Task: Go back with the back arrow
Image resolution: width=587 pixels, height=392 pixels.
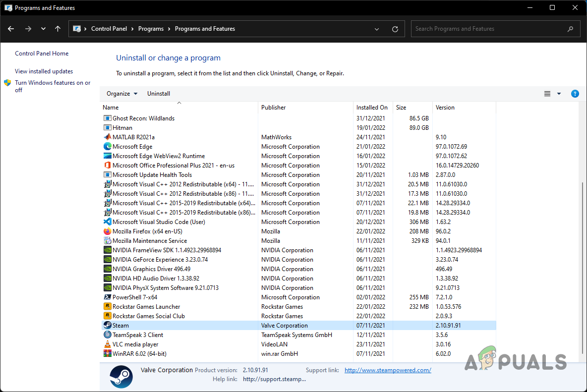Action: coord(11,29)
